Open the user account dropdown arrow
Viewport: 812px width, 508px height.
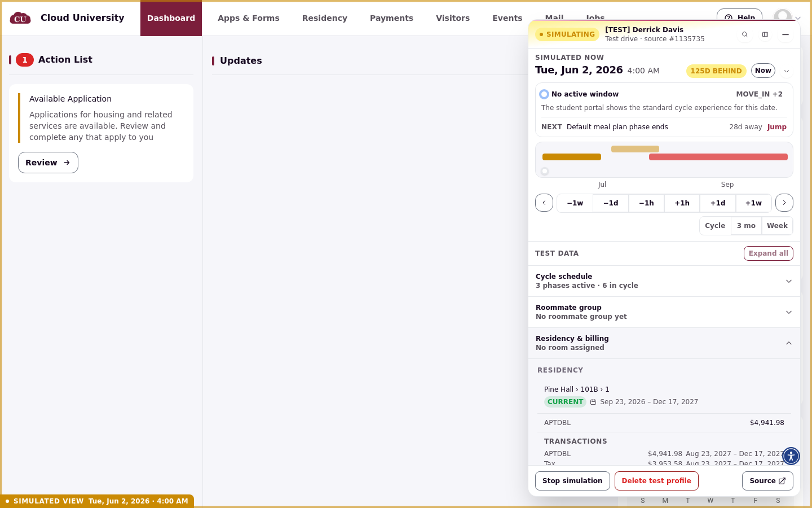tap(798, 18)
